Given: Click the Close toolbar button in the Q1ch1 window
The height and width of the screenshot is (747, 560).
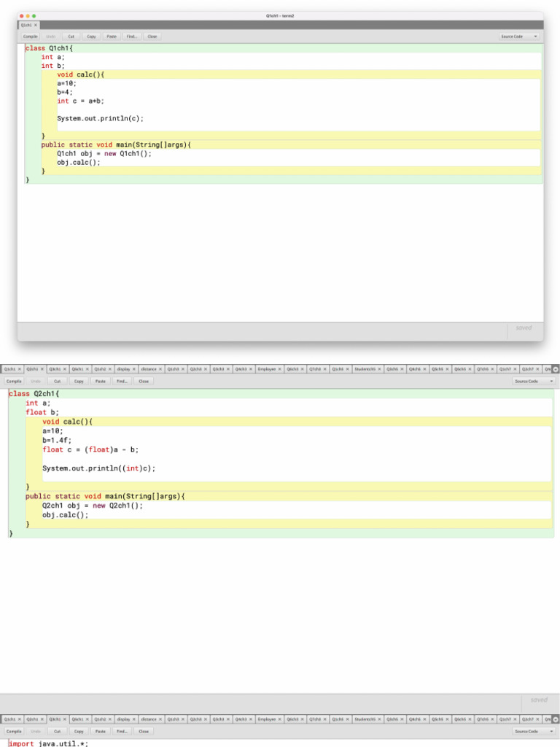Looking at the screenshot, I should click(x=152, y=36).
